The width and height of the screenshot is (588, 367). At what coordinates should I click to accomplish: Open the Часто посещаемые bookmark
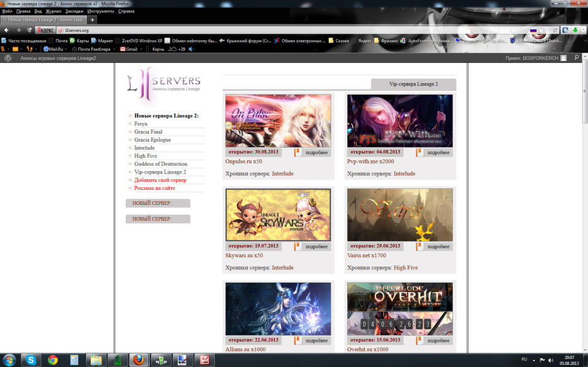pyautogui.click(x=24, y=40)
